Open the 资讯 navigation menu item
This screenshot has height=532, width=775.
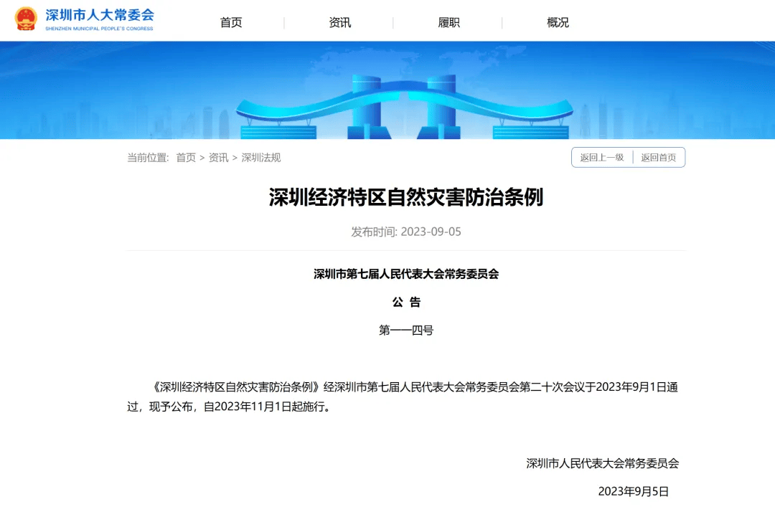[x=339, y=22]
